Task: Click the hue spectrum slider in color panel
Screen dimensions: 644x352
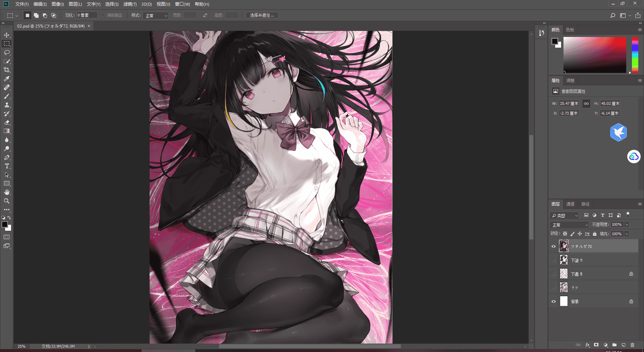Action: click(x=635, y=55)
